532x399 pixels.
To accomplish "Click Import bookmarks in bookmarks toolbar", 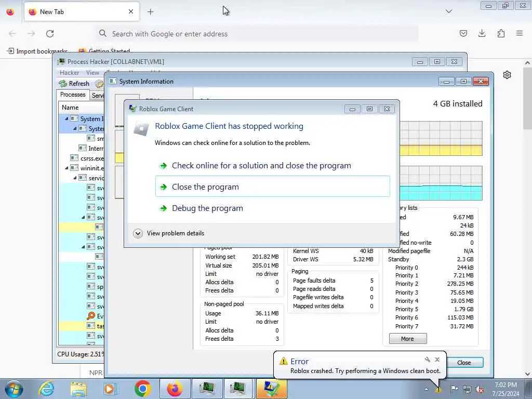I will coord(37,51).
